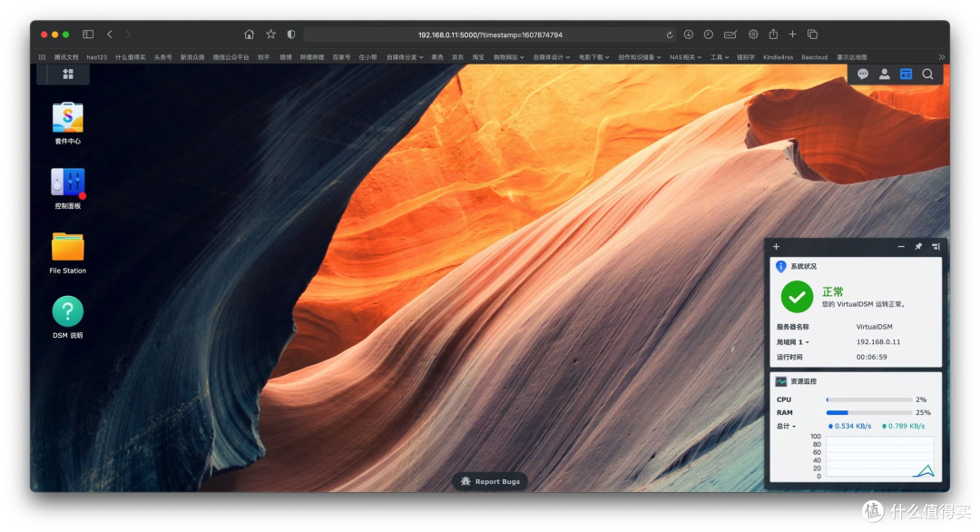This screenshot has width=980, height=532.
Task: Expand the 局域网 1 dropdown
Action: (793, 342)
